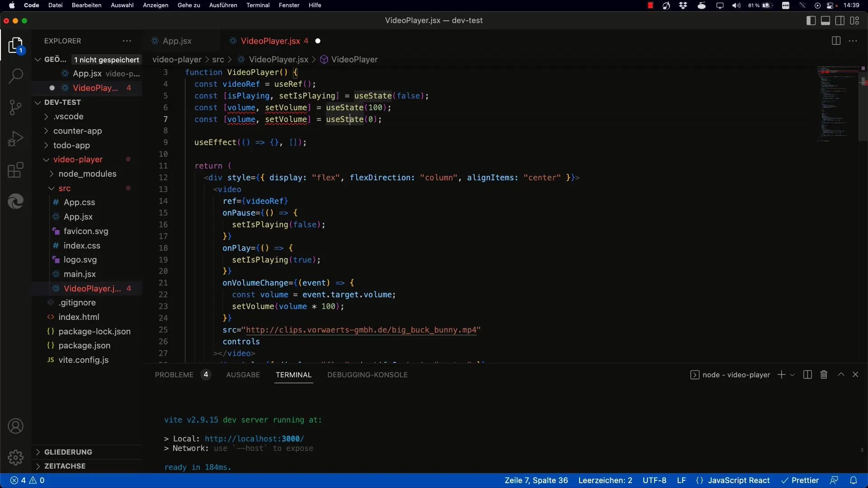Open the DEBUGGING-KONSOLE panel tab

[x=368, y=375]
